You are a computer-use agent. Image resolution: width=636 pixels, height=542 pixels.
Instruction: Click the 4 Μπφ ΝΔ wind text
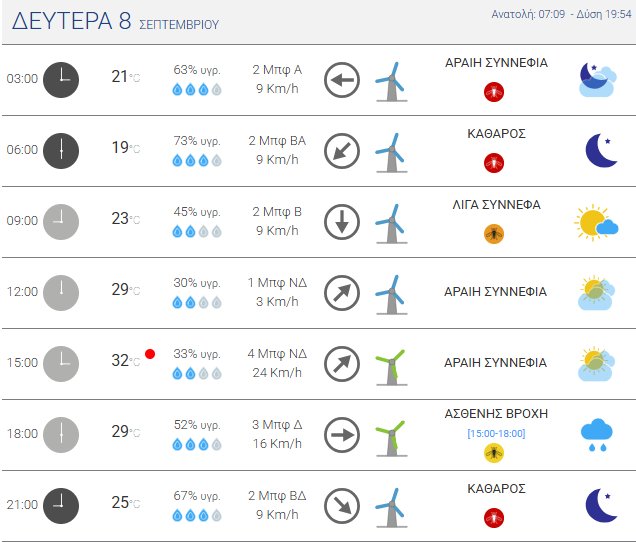pos(278,354)
